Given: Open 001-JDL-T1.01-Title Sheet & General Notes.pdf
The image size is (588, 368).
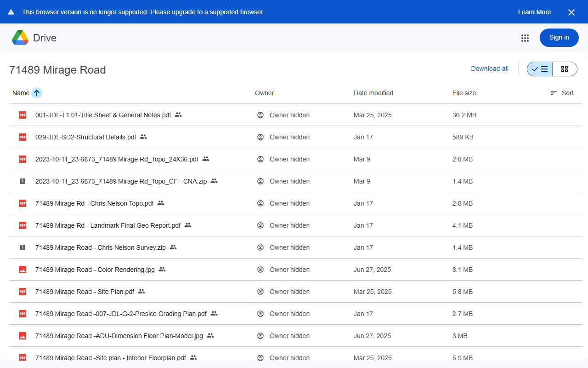Looking at the screenshot, I should (103, 115).
